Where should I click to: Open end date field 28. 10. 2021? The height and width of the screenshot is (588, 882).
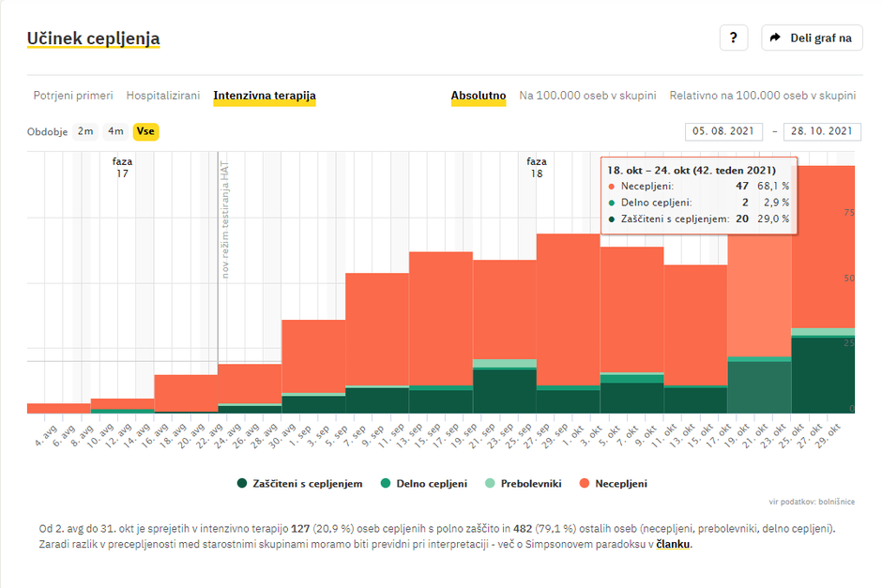click(x=822, y=132)
